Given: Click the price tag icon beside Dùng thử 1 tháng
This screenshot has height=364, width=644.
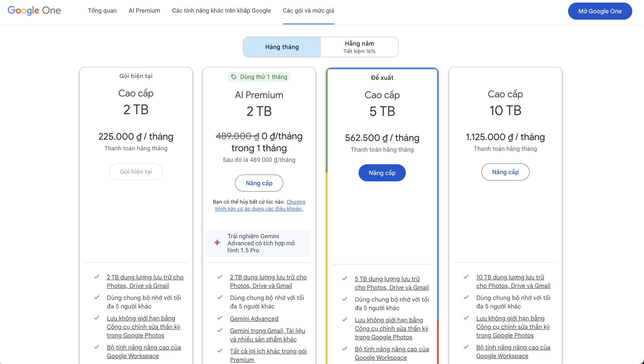Looking at the screenshot, I should tap(234, 77).
